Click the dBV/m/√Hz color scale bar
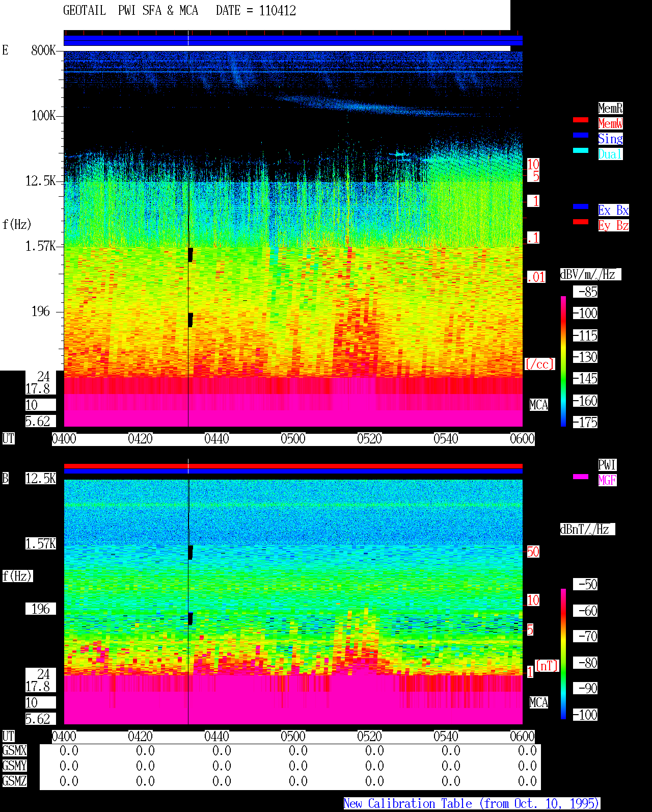This screenshot has height=812, width=652. 563,361
